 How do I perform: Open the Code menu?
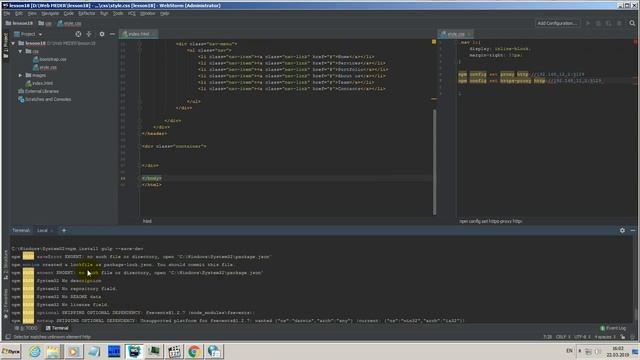[x=69, y=13]
